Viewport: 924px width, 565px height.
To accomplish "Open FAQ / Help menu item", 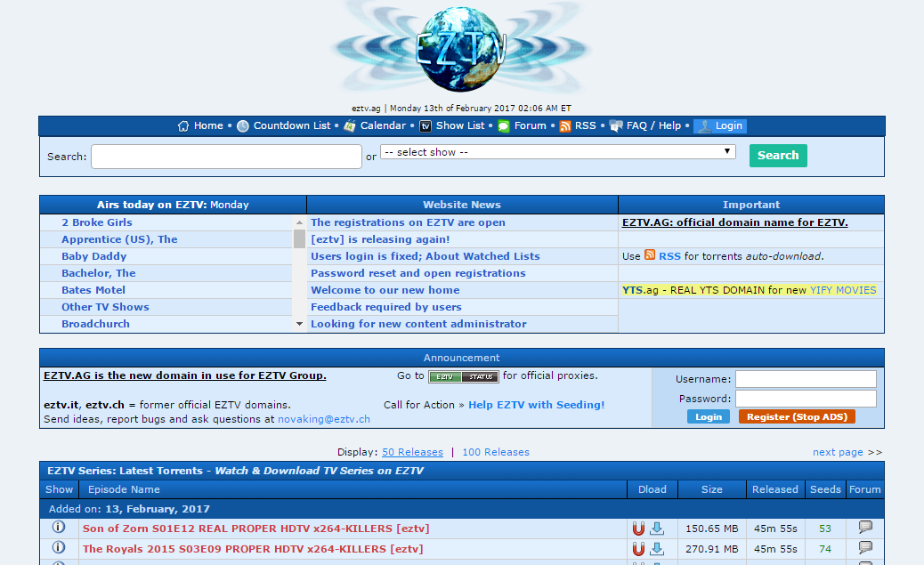I will 653,125.
